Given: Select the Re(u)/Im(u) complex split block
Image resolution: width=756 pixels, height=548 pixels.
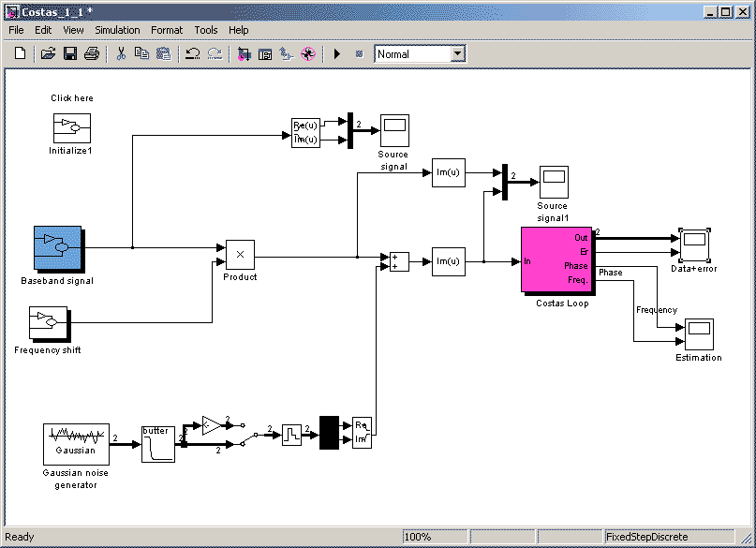Looking at the screenshot, I should [305, 132].
